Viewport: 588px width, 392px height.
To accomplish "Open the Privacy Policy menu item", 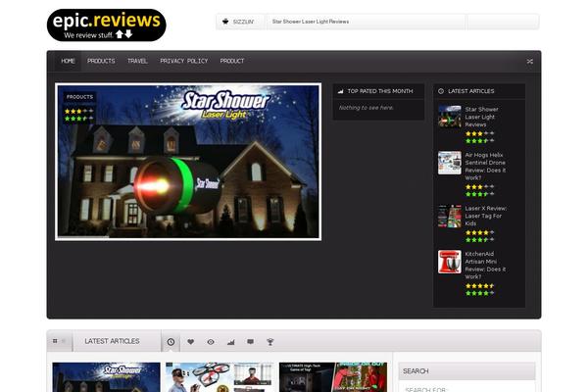I will click(184, 61).
